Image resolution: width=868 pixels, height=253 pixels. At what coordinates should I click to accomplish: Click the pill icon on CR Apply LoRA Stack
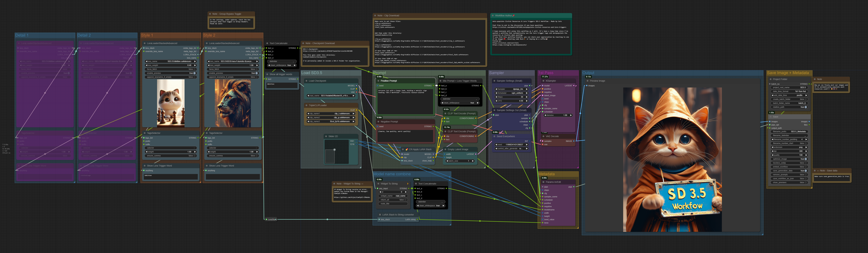407,149
